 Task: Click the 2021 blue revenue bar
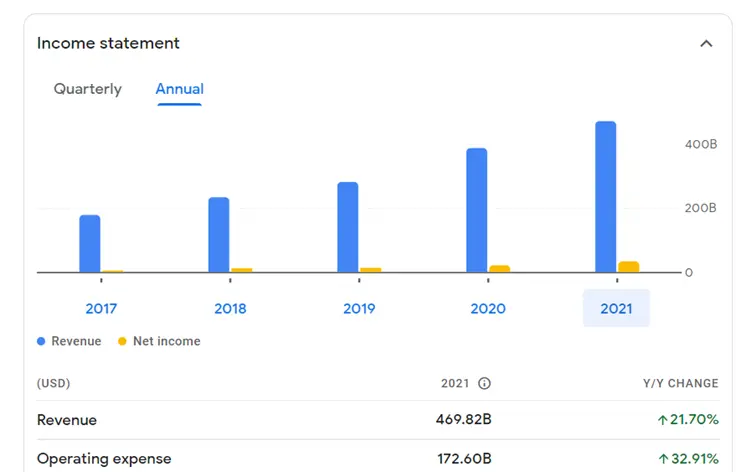[x=605, y=196]
